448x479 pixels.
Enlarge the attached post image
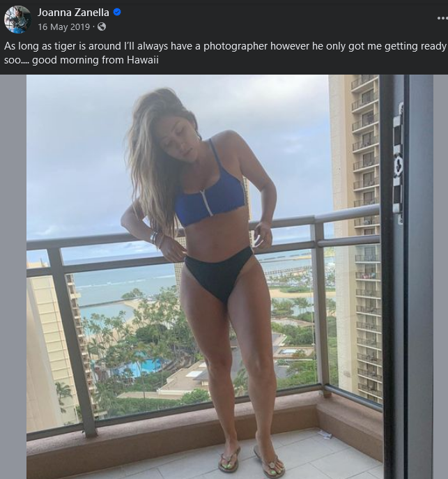click(x=229, y=277)
